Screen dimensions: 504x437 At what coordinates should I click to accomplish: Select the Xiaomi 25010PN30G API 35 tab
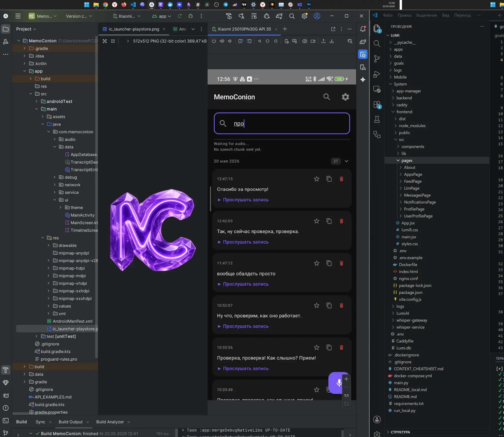point(244,29)
